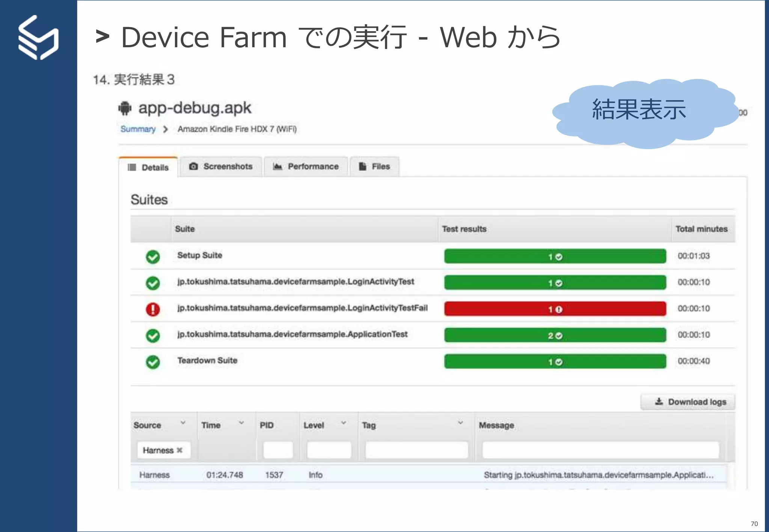769x532 pixels.
Task: Open the Details tab
Action: [x=148, y=167]
